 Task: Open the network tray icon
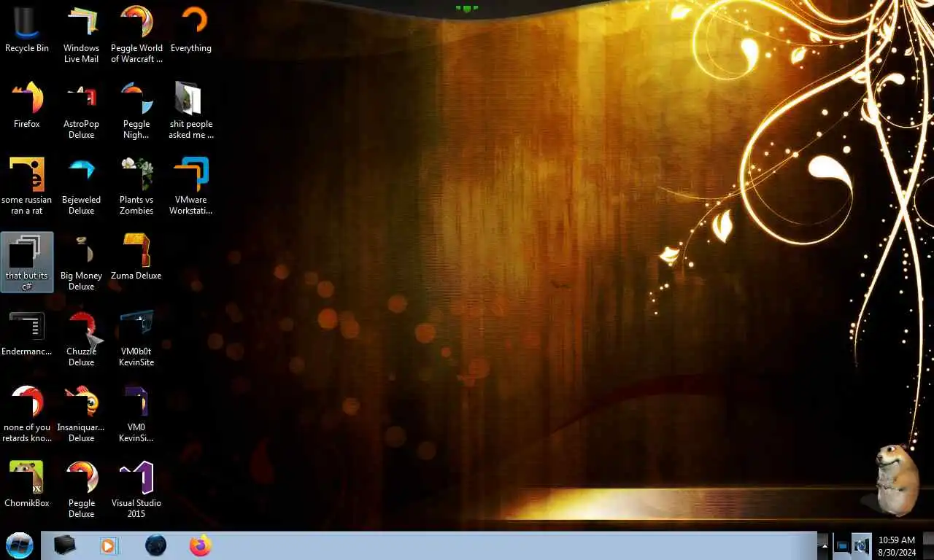(841, 545)
